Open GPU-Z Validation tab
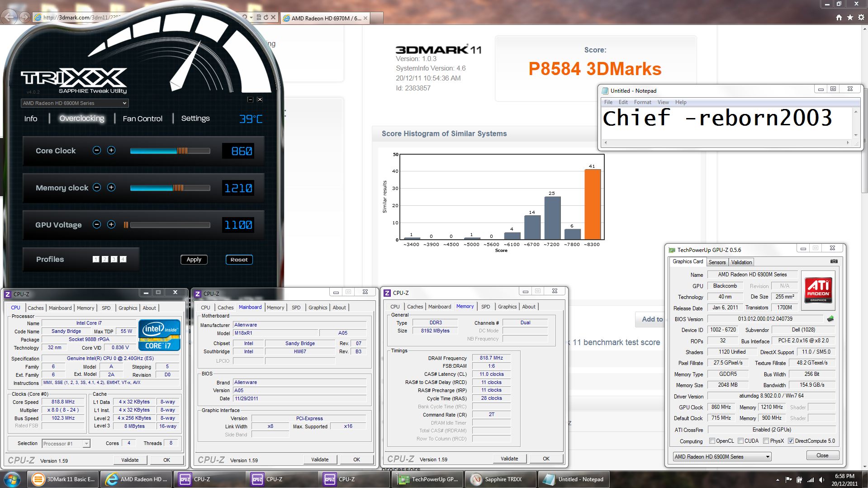Viewport: 868px width, 488px height. tap(741, 262)
